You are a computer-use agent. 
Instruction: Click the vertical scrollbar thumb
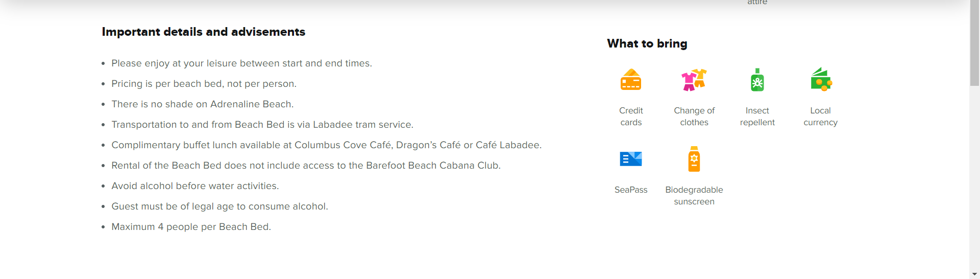[x=974, y=43]
